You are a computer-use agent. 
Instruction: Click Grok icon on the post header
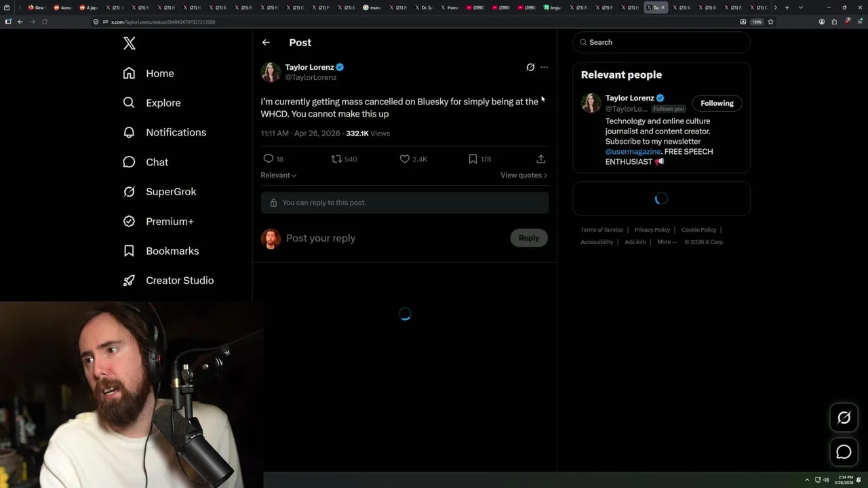point(530,67)
